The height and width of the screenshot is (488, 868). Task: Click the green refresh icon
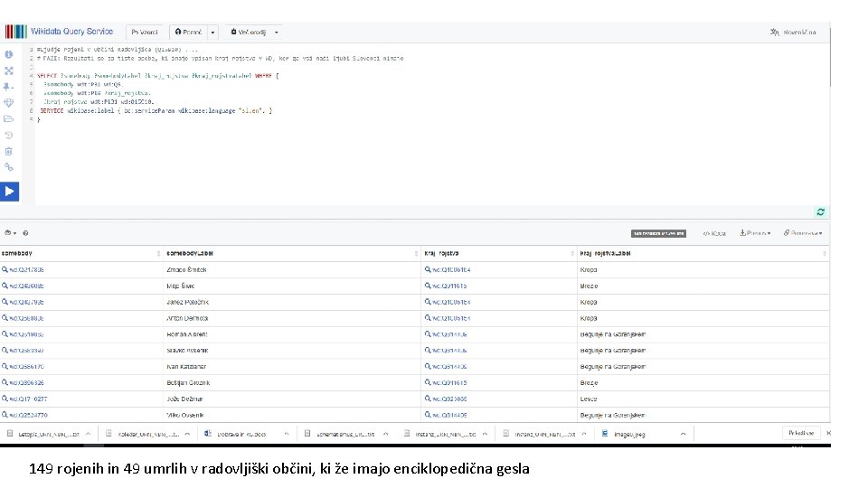click(x=820, y=211)
